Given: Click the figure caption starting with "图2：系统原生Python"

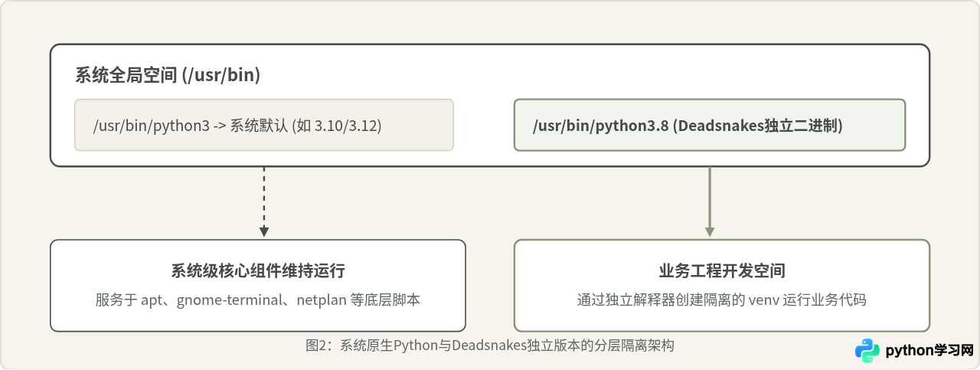Looking at the screenshot, I should (x=490, y=345).
